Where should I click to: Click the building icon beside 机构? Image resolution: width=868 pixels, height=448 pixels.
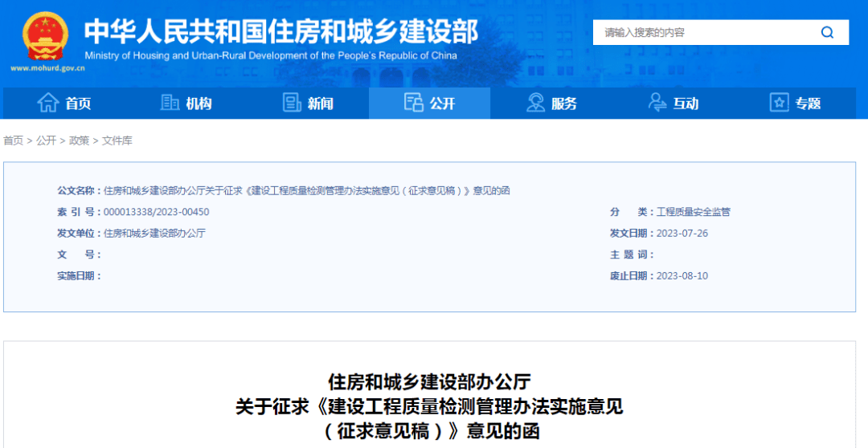(170, 102)
